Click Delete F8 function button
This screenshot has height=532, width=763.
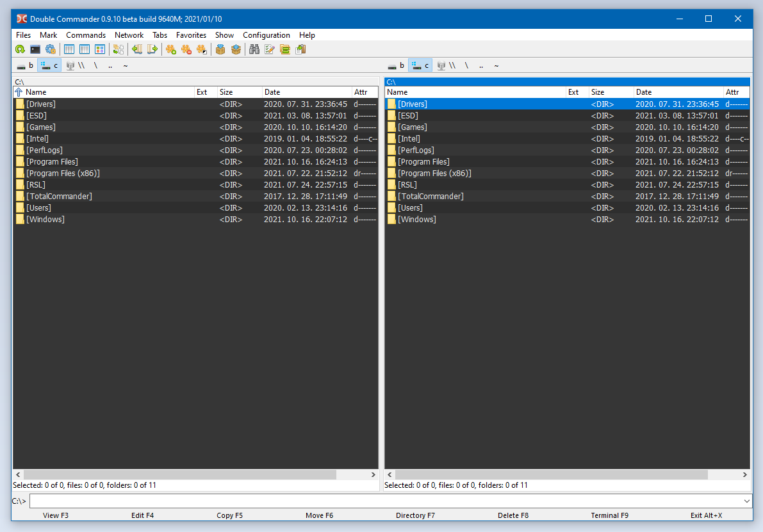513,515
